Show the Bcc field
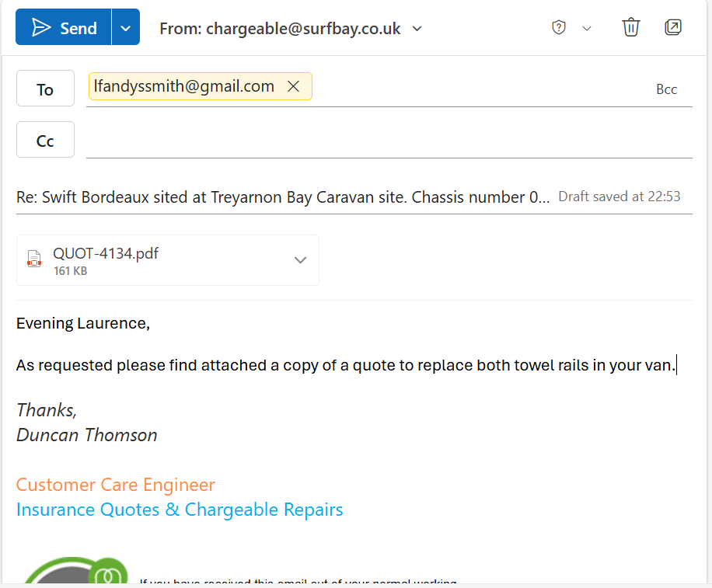The height and width of the screenshot is (588, 712). pos(666,89)
